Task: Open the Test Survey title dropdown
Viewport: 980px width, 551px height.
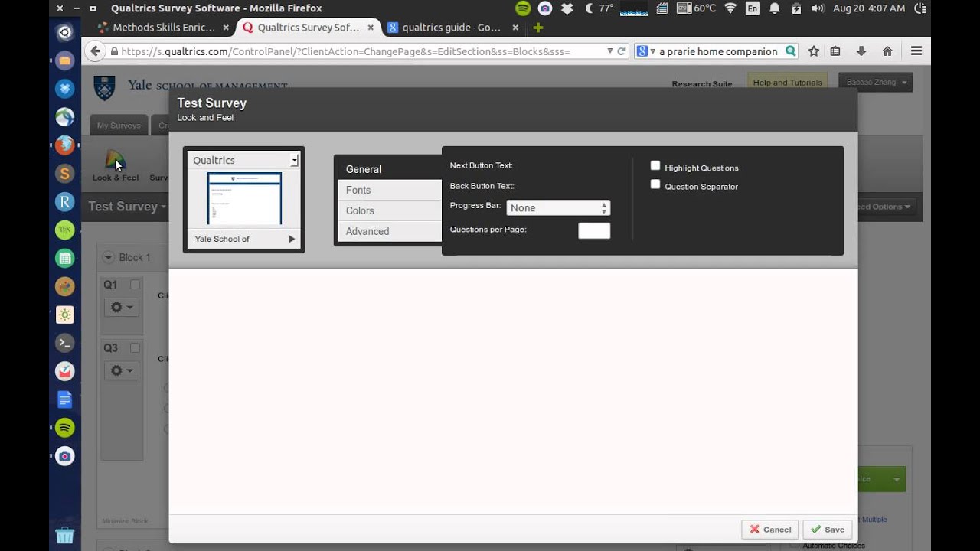Action: click(x=127, y=206)
